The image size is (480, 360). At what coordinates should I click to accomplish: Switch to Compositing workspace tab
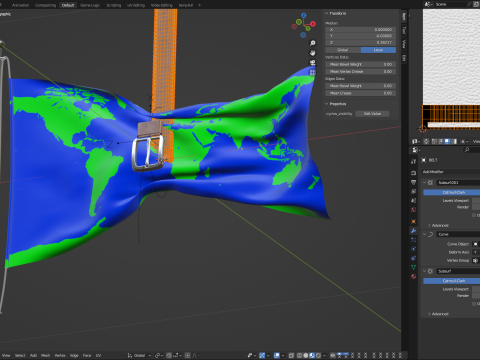coord(45,5)
